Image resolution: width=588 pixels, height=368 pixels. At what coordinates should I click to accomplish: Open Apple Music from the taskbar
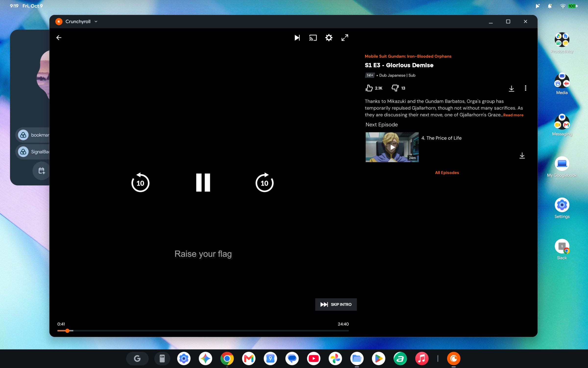tap(422, 358)
